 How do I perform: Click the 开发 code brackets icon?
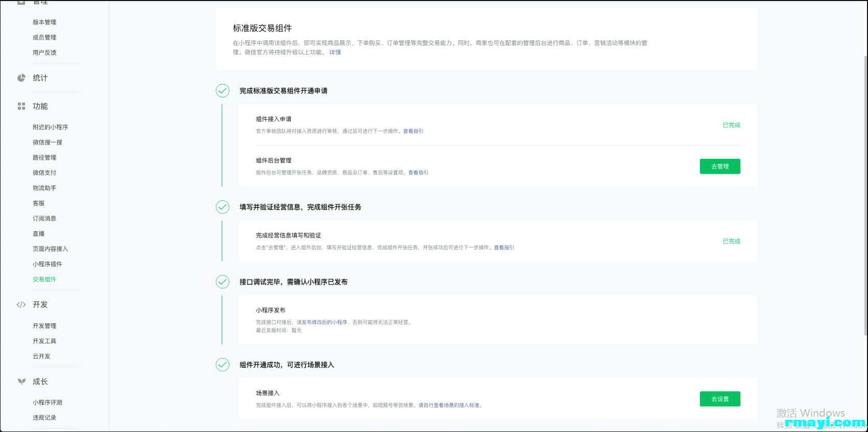coord(21,305)
